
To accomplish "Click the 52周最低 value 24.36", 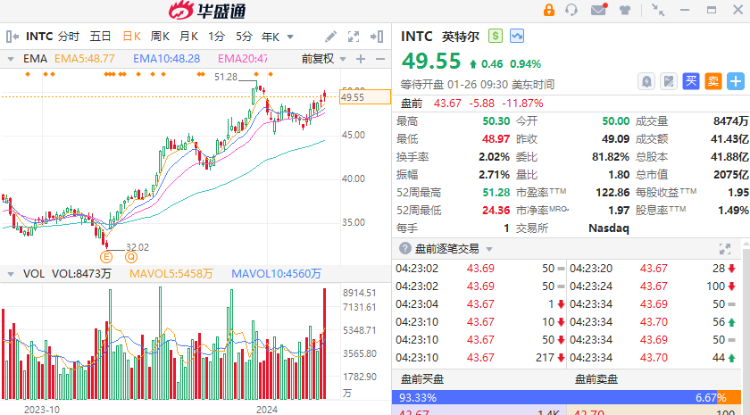I will 496,210.
